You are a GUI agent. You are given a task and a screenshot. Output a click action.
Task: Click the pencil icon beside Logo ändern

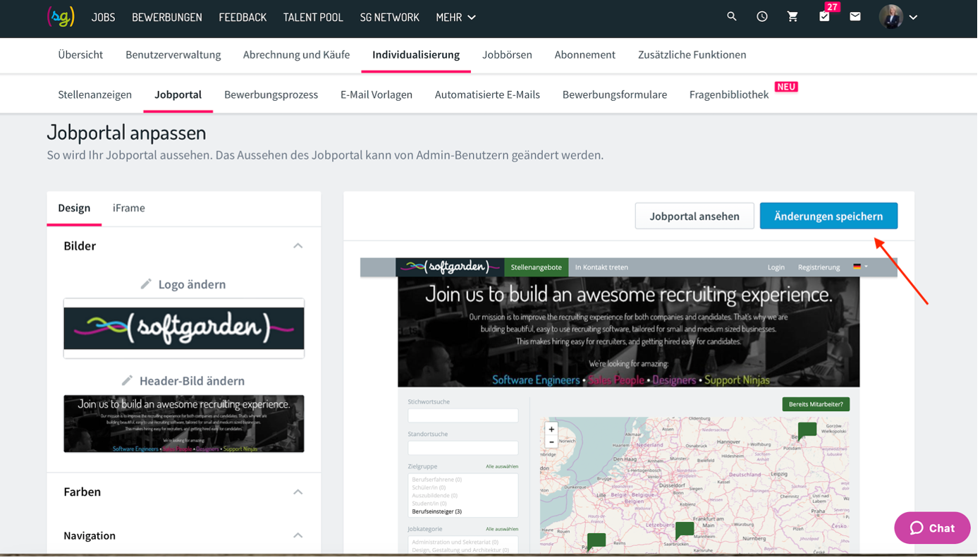pos(146,285)
